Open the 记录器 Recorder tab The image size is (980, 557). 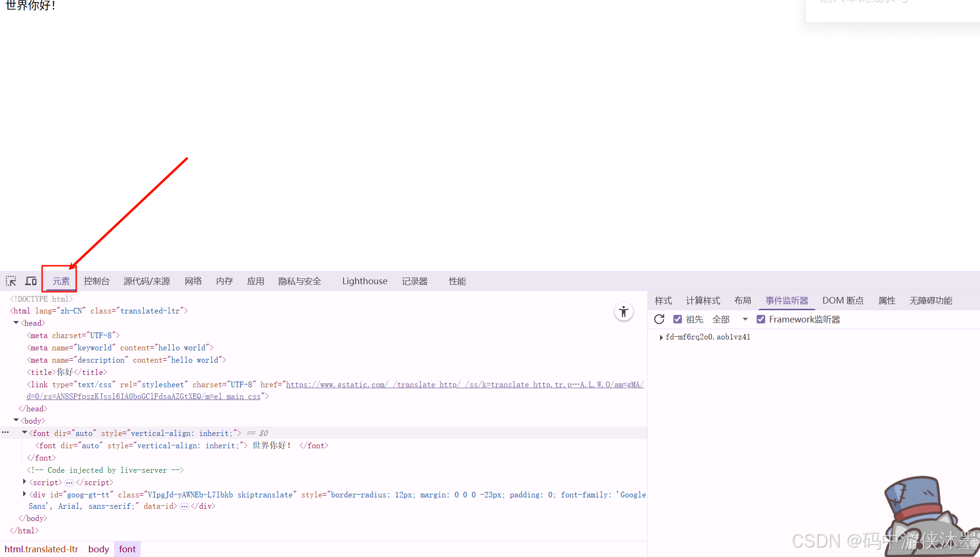tap(415, 281)
